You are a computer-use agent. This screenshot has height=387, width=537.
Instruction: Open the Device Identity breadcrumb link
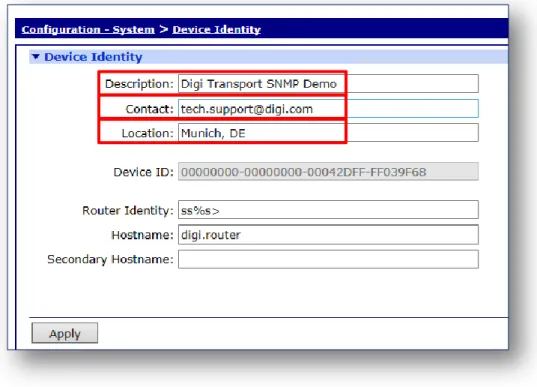(x=216, y=29)
